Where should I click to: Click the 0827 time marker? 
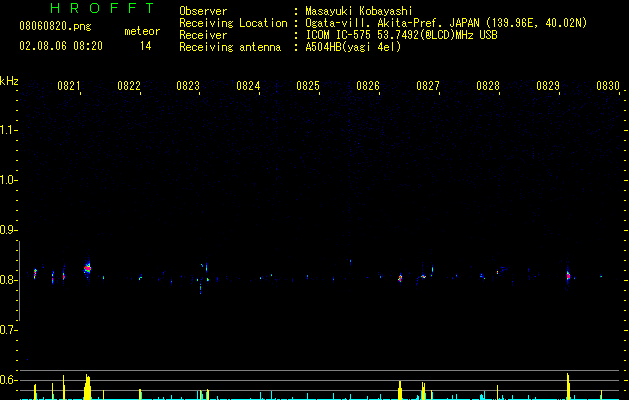tap(428, 86)
